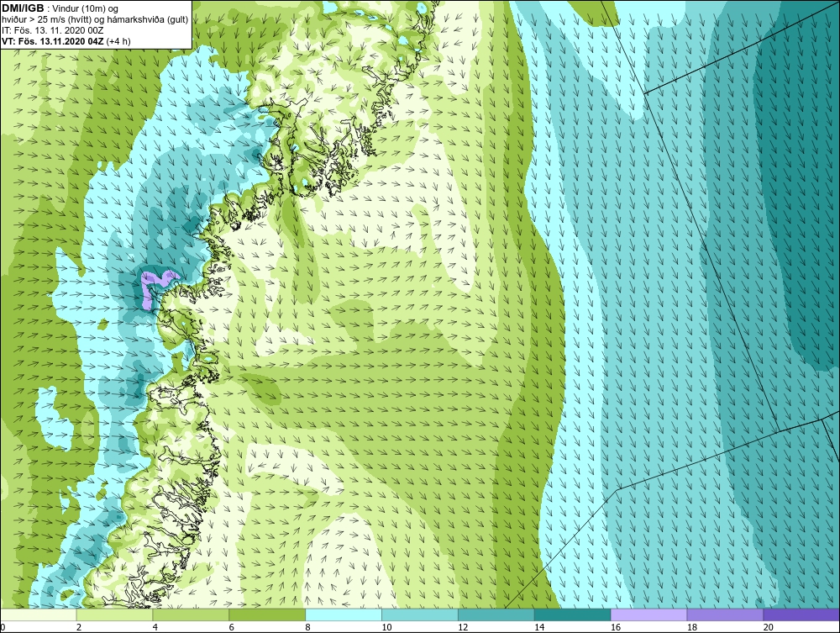840x633 pixels.
Task: Click the "DMI/IGB : Vindur (10m) og" title line
Action: (x=60, y=8)
